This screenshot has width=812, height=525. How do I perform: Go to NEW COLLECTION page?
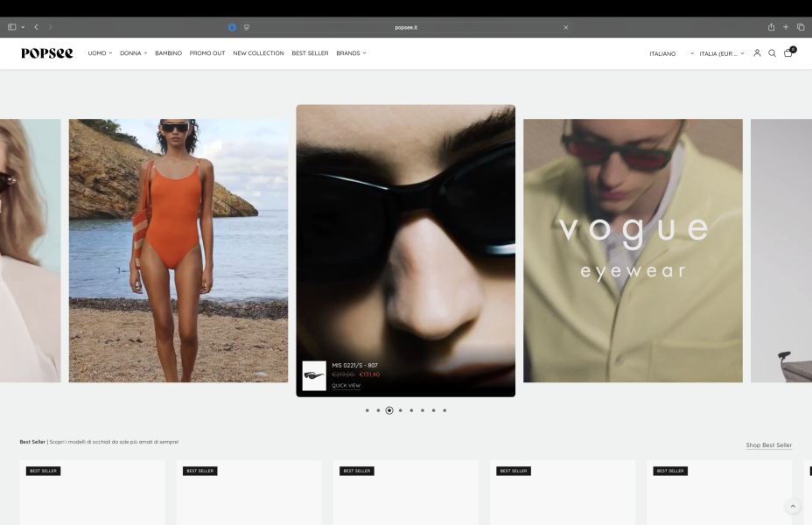pos(258,53)
